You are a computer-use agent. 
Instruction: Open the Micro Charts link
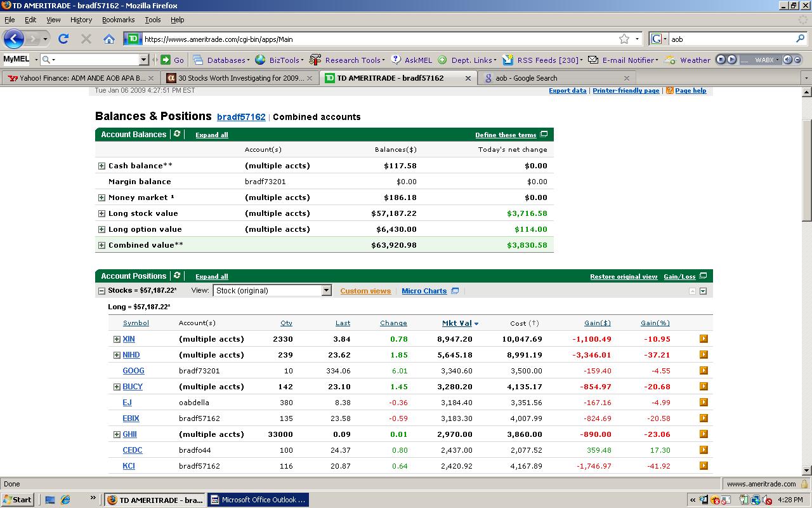coord(424,291)
